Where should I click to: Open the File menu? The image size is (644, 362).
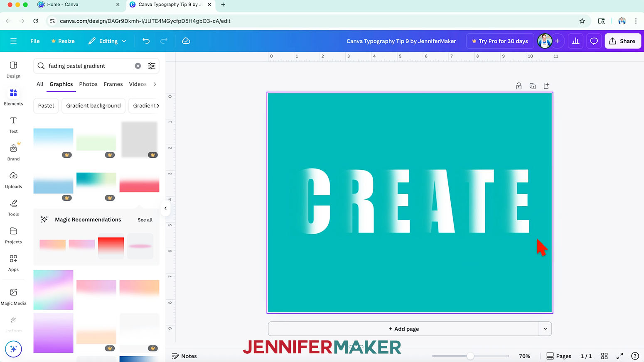35,41
